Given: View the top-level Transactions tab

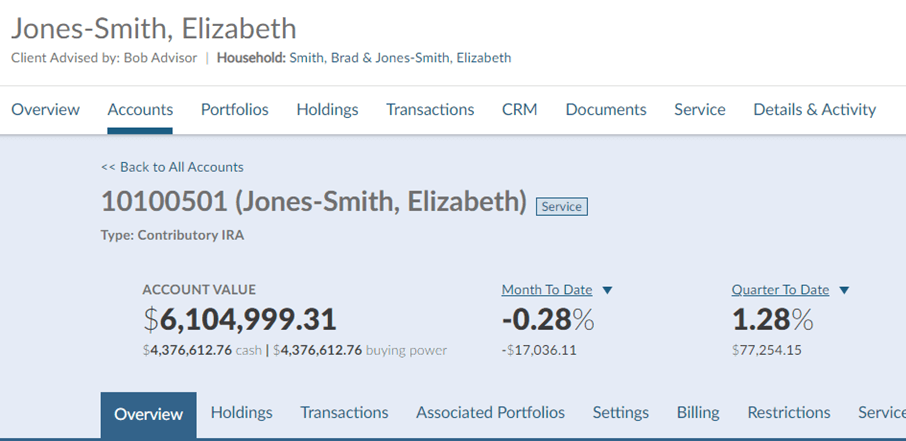Looking at the screenshot, I should click(430, 110).
